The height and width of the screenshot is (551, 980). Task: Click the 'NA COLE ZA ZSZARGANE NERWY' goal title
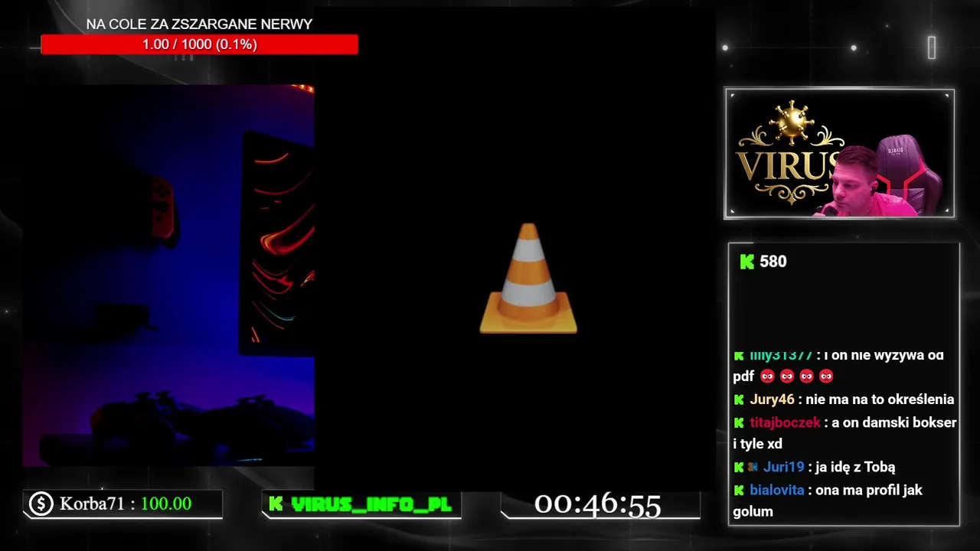[x=199, y=24]
